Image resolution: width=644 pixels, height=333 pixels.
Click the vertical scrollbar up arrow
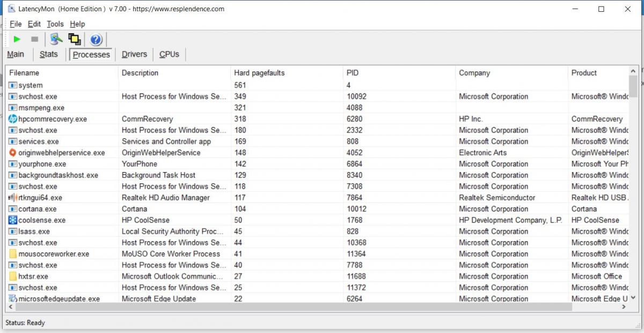tap(633, 71)
